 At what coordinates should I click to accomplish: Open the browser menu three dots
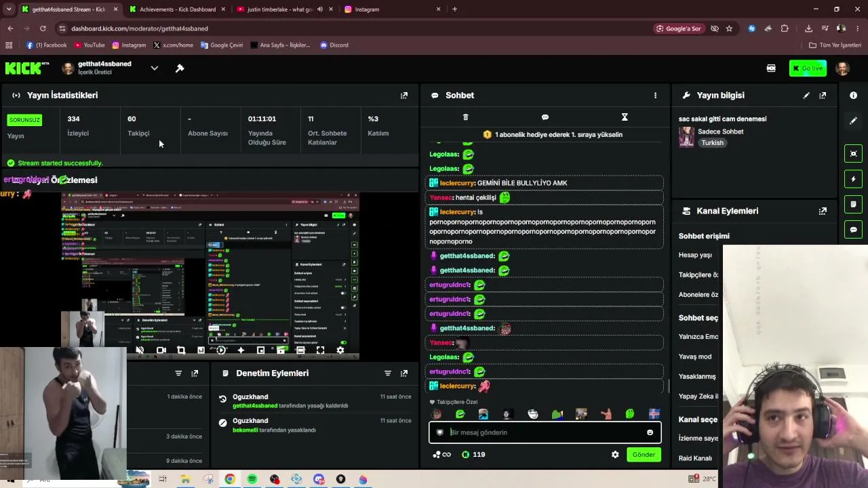point(858,28)
